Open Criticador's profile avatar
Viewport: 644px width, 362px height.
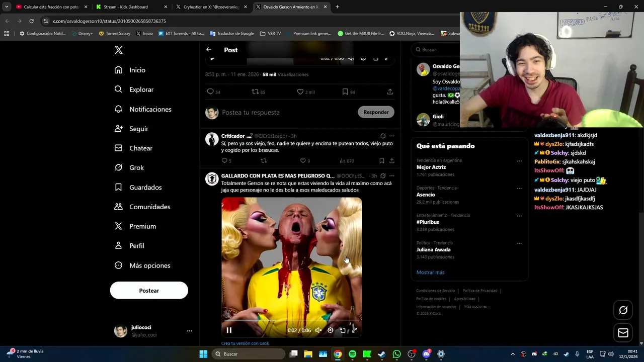click(x=212, y=139)
